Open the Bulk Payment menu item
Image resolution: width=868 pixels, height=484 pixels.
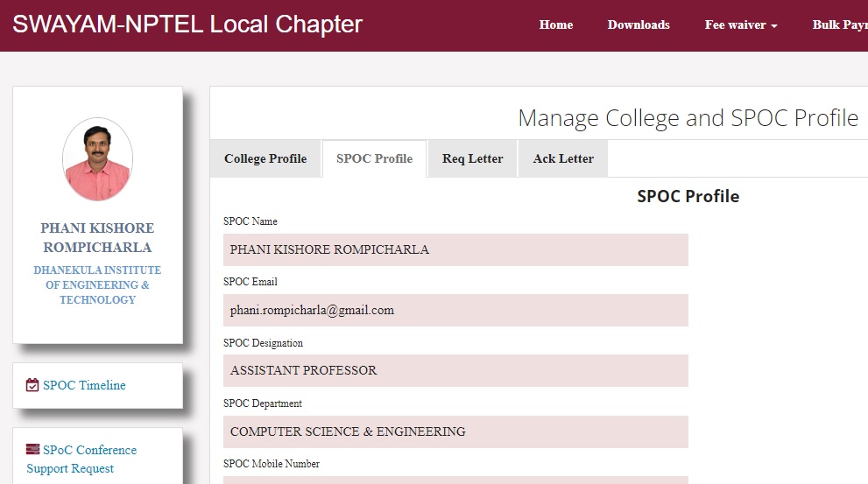pos(840,25)
